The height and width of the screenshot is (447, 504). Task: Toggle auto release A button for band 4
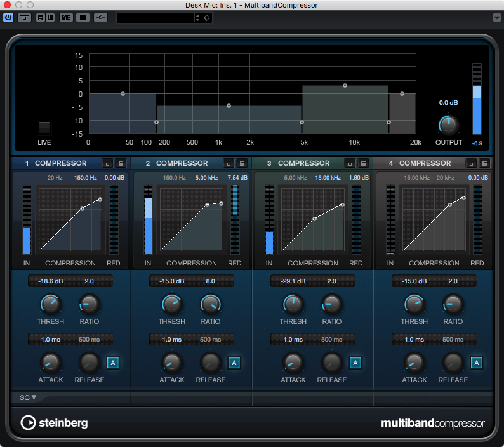(x=476, y=363)
